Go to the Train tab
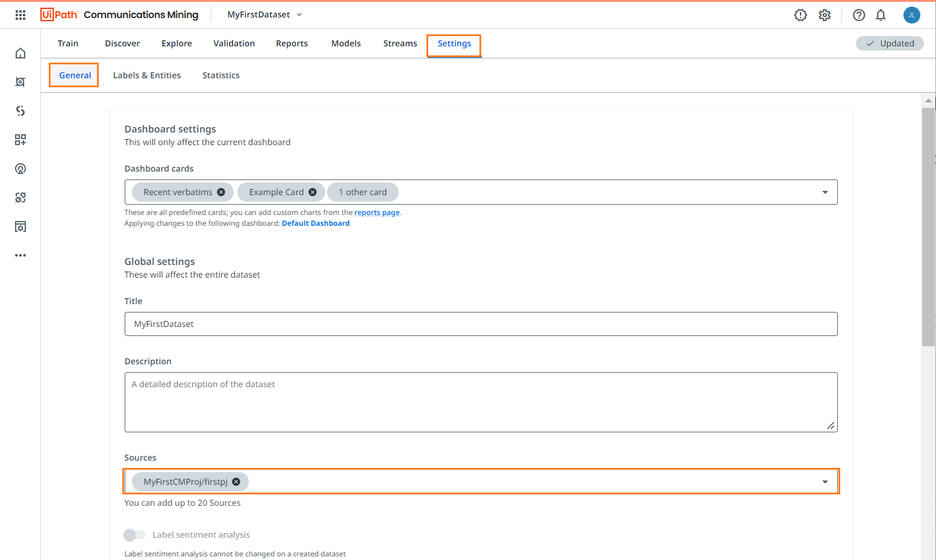This screenshot has height=560, width=936. pos(68,43)
